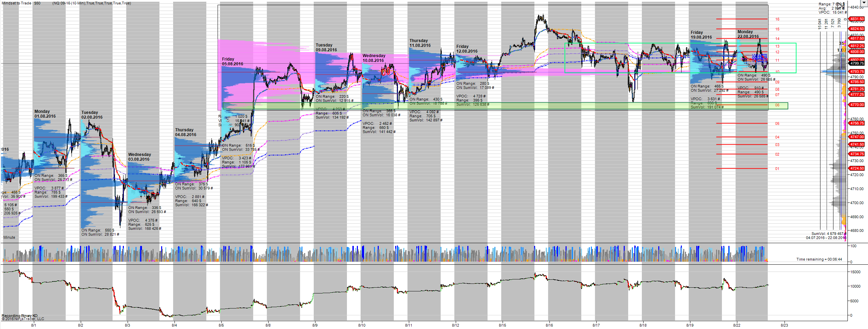
Task: Click the red level label 14
Action: click(x=777, y=39)
